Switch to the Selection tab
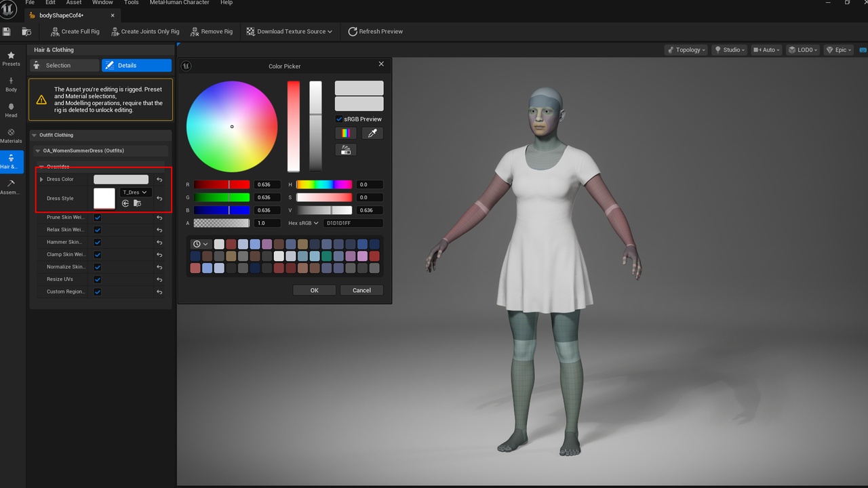 click(64, 65)
